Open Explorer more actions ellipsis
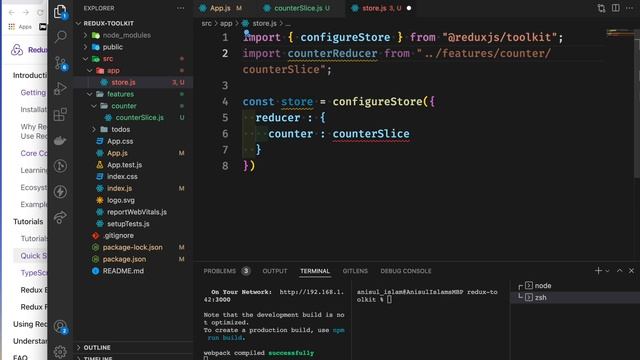Image resolution: width=640 pixels, height=360 pixels. click(180, 8)
